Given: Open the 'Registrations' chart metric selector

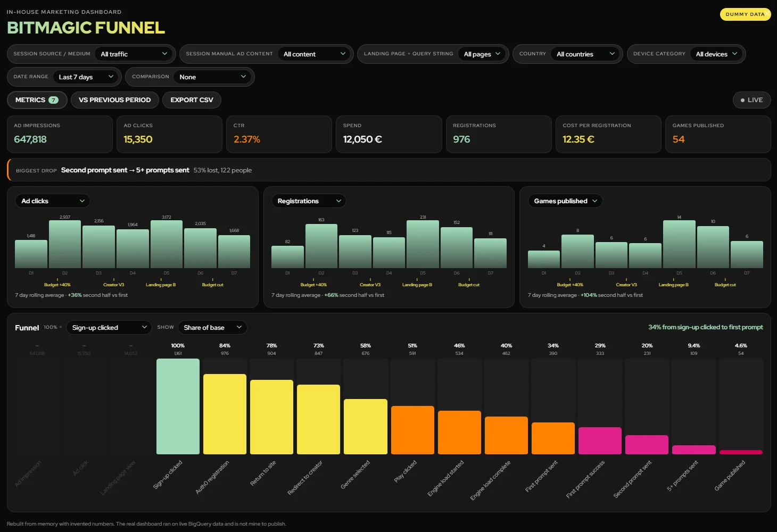Looking at the screenshot, I should (309, 201).
